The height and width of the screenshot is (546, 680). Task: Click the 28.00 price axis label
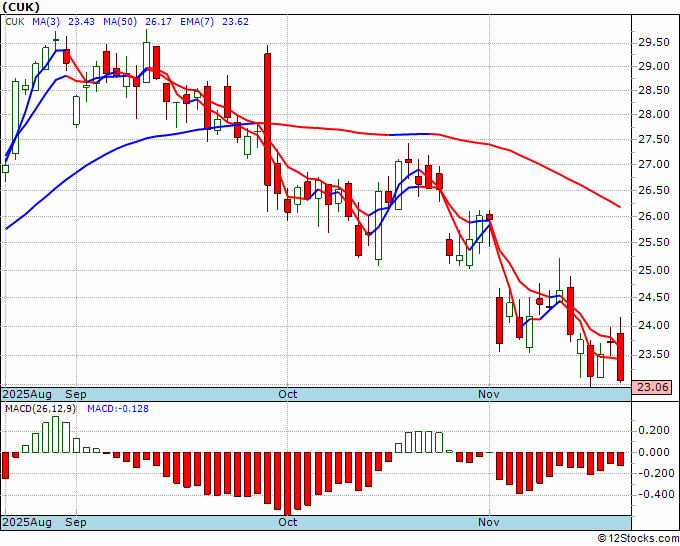tap(654, 114)
